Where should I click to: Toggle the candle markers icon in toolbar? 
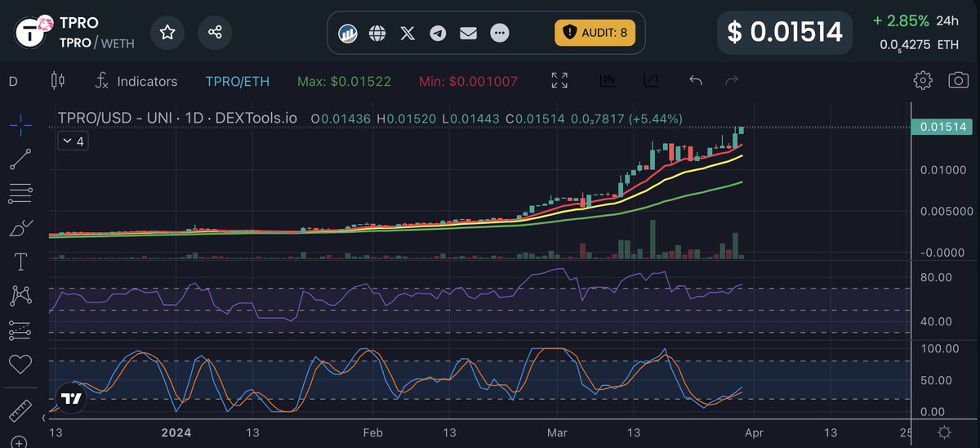click(608, 80)
